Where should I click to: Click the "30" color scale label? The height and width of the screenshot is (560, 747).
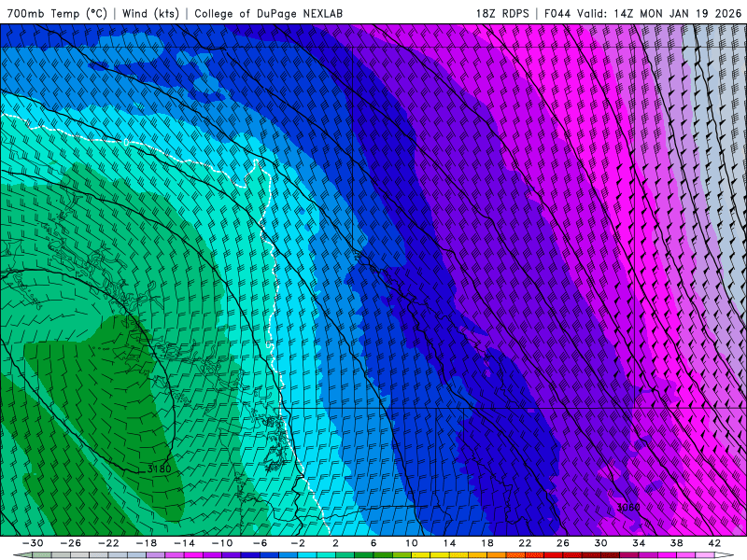tap(600, 543)
